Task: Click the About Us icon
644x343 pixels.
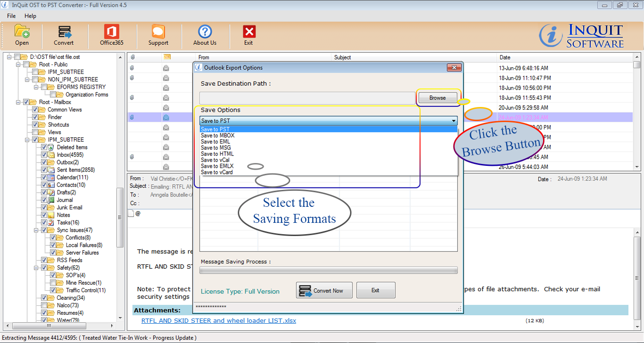Action: [204, 35]
